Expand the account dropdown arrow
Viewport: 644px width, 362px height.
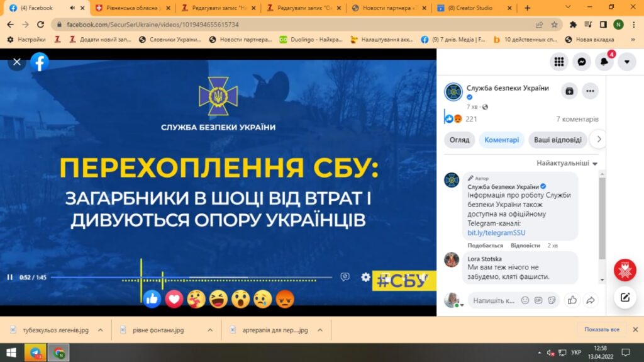626,62
